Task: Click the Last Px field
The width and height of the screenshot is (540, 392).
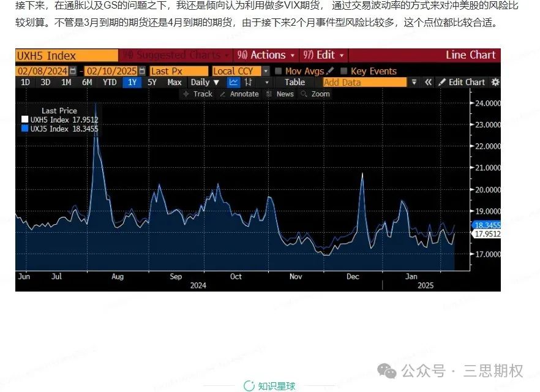Action: (179, 71)
